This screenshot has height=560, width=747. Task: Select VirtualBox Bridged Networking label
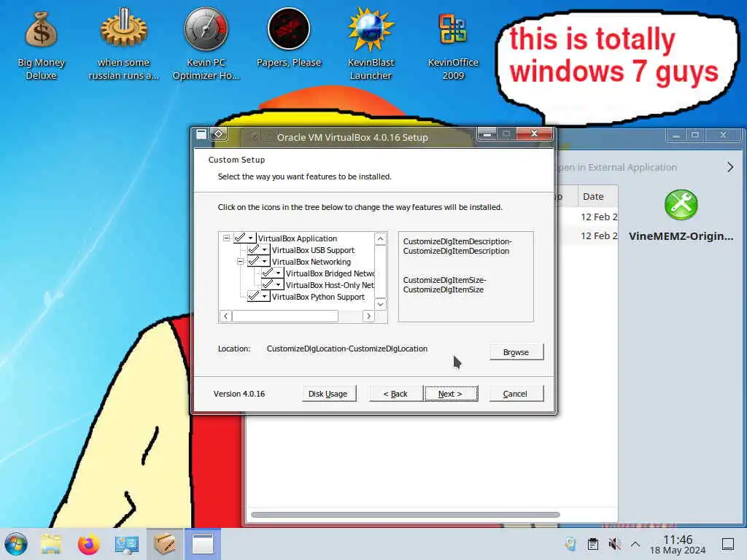(x=330, y=273)
